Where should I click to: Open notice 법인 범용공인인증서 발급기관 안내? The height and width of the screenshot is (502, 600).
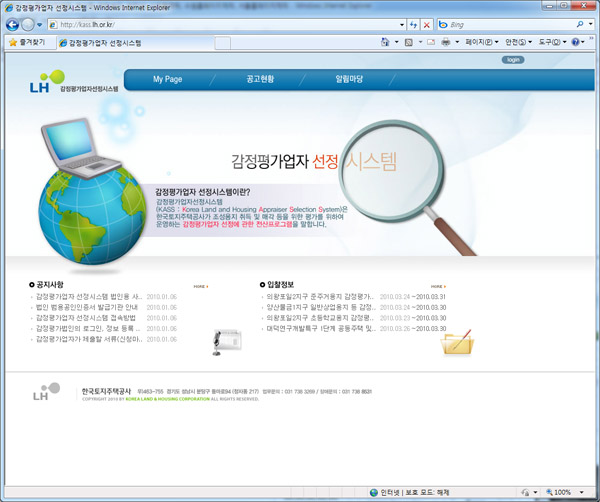[x=87, y=307]
